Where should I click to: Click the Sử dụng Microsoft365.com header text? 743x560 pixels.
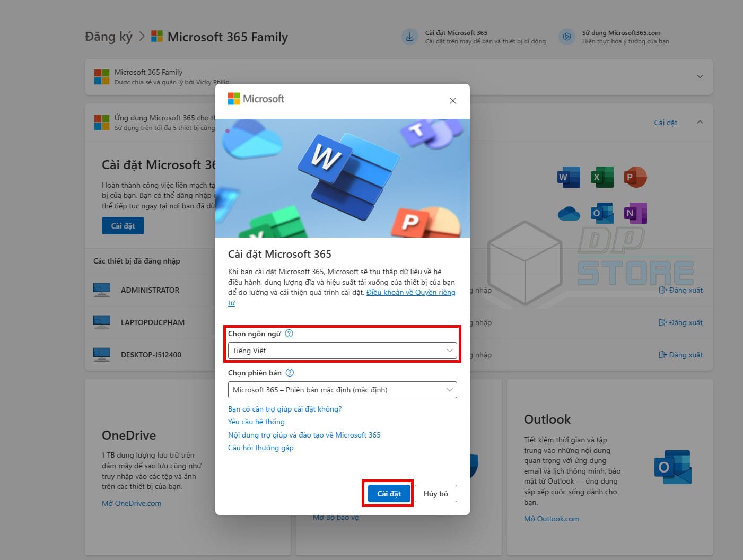(622, 33)
